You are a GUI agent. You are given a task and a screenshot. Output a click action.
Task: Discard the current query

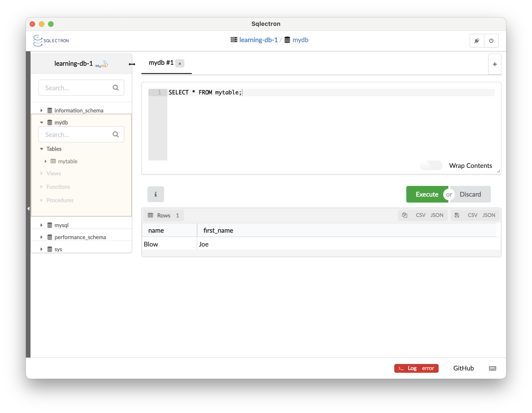pos(470,194)
